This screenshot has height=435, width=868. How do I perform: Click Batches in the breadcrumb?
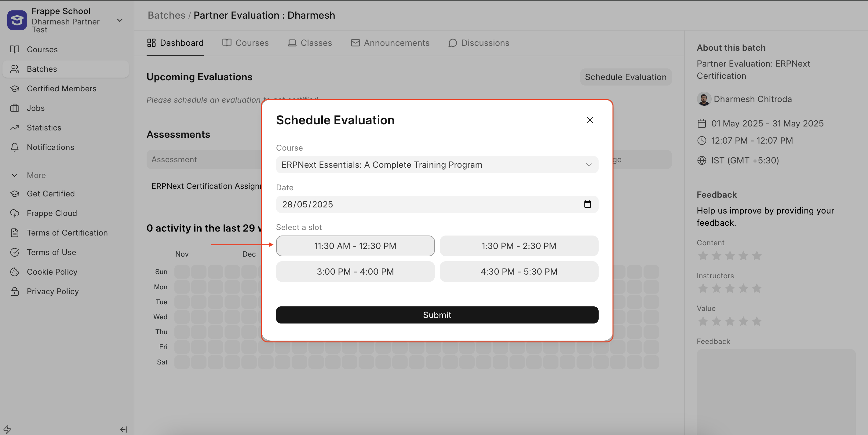(166, 15)
